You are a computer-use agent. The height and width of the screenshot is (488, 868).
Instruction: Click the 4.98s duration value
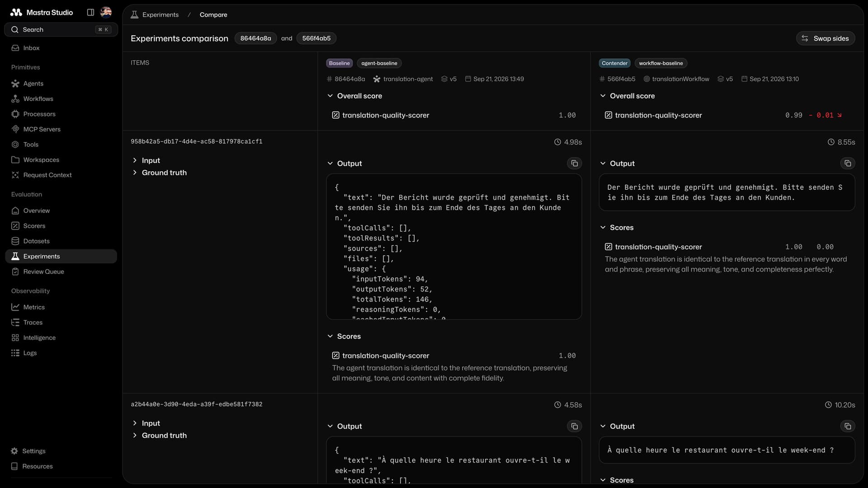(568, 142)
